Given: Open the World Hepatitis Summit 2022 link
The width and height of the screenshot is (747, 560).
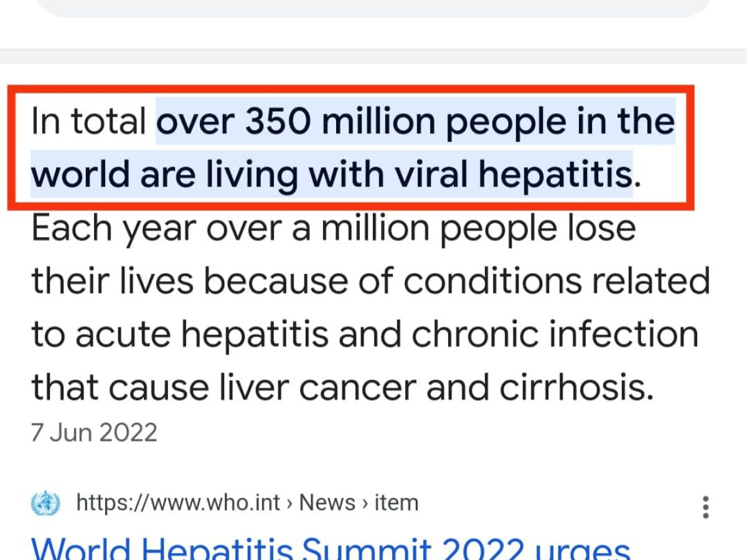Looking at the screenshot, I should [x=330, y=549].
